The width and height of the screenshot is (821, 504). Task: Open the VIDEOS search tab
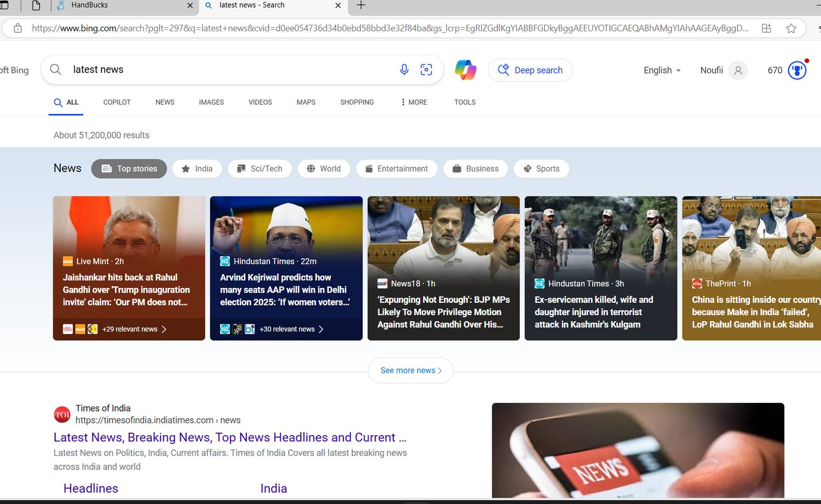point(260,102)
